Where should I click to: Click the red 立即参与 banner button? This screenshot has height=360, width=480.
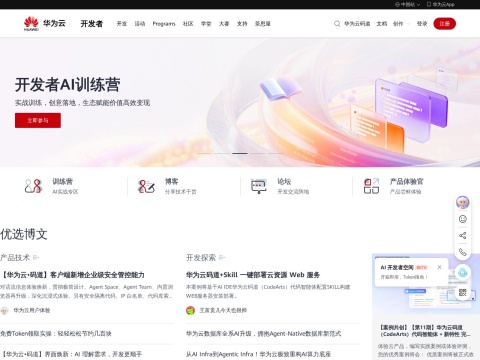click(x=38, y=120)
